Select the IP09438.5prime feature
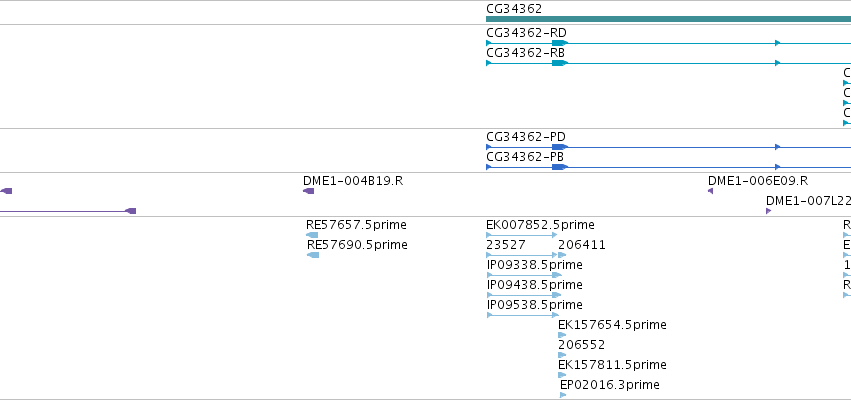 point(524,295)
